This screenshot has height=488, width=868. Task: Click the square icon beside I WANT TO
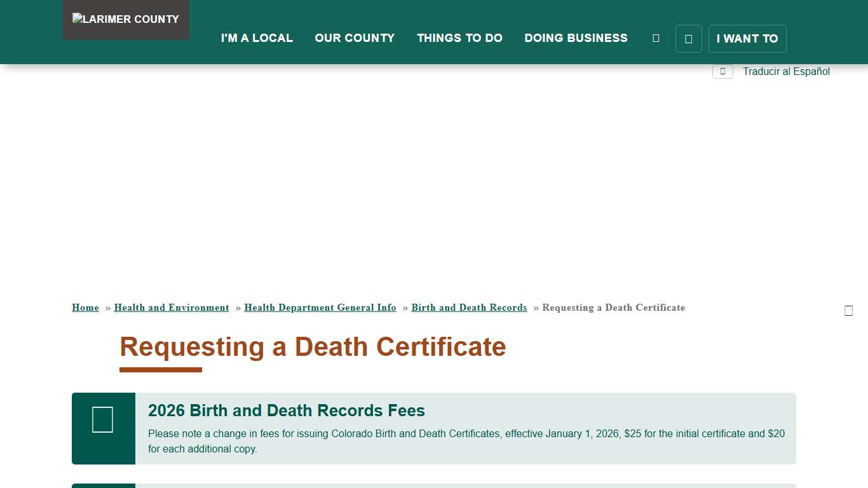(688, 39)
